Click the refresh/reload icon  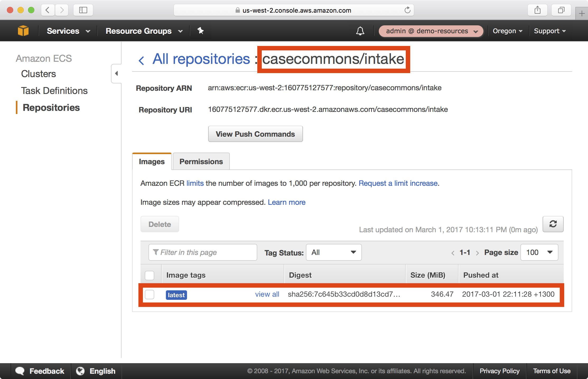pyautogui.click(x=553, y=224)
